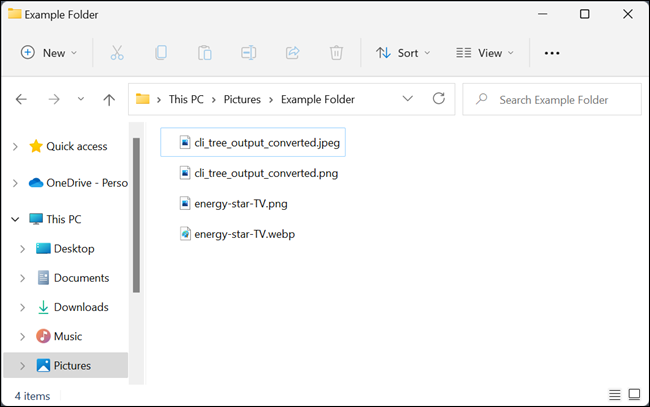Click the Rename icon in toolbar

[248, 53]
